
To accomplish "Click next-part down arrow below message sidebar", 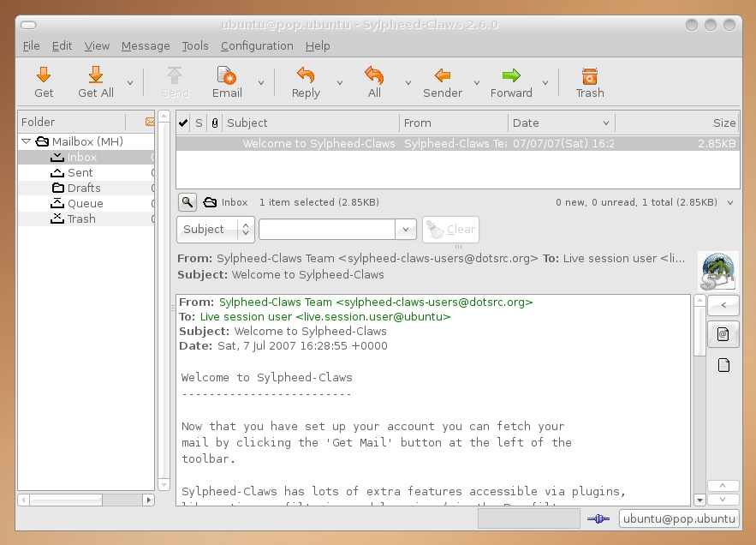I will pyautogui.click(x=723, y=500).
